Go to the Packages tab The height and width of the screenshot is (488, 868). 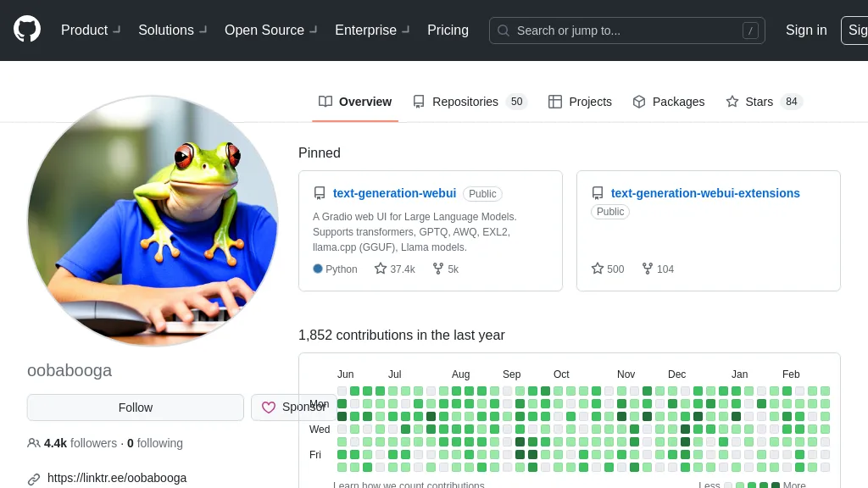click(669, 102)
